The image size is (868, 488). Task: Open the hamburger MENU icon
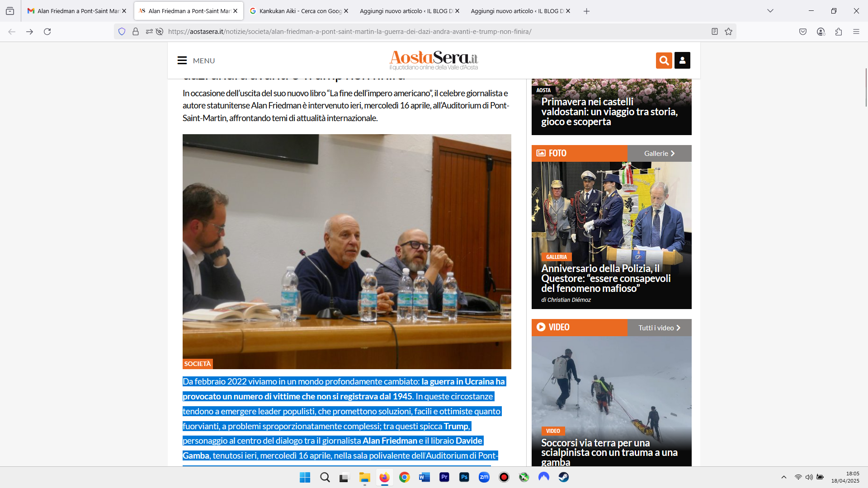(x=182, y=61)
